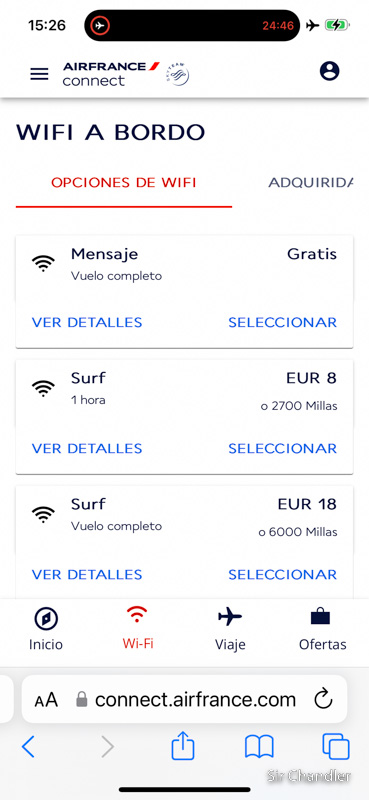Viewport: 369px width, 800px height.
Task: Switch to the ADQUIRIDA tab
Action: point(311,183)
